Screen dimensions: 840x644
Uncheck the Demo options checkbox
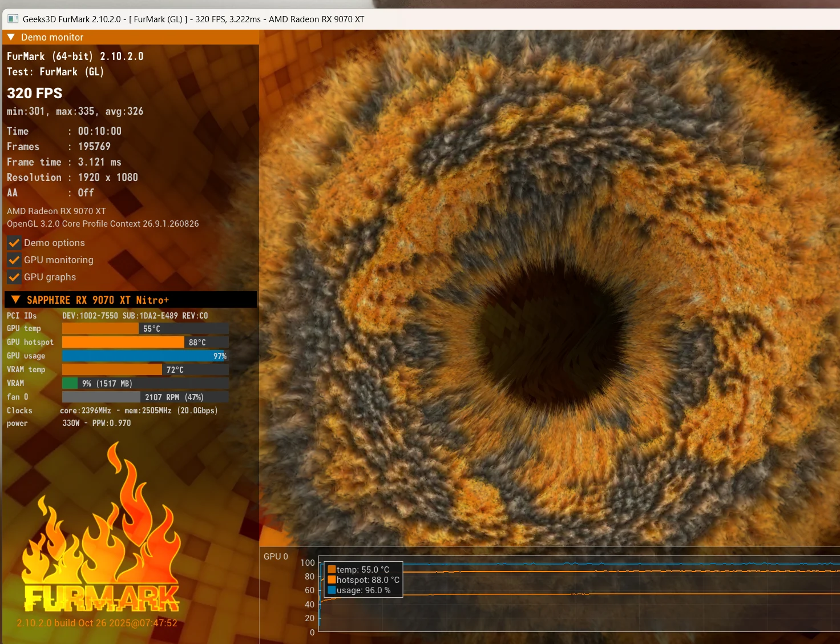(14, 243)
